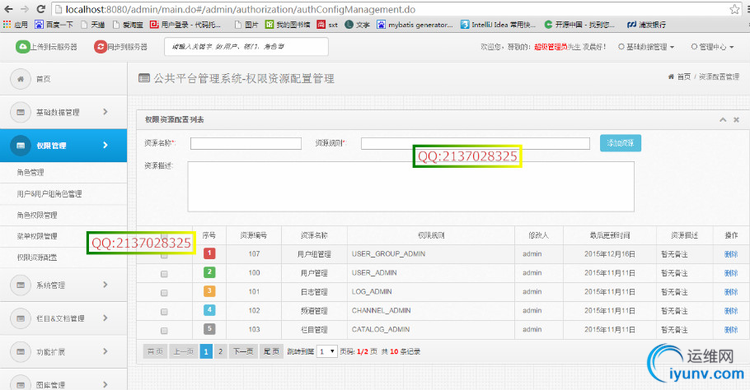Go to page 2 in pagination
This screenshot has height=390, width=750.
pyautogui.click(x=221, y=352)
